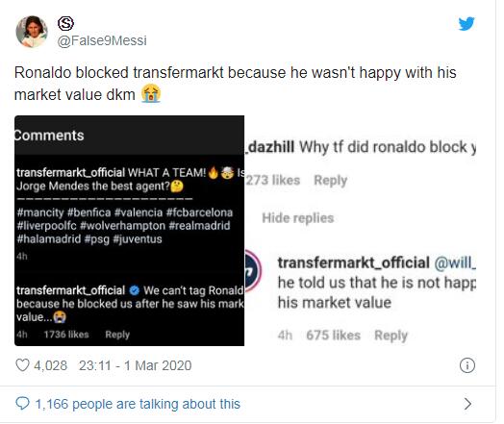
Task: Click the 4,028 likes count
Action: pos(50,365)
